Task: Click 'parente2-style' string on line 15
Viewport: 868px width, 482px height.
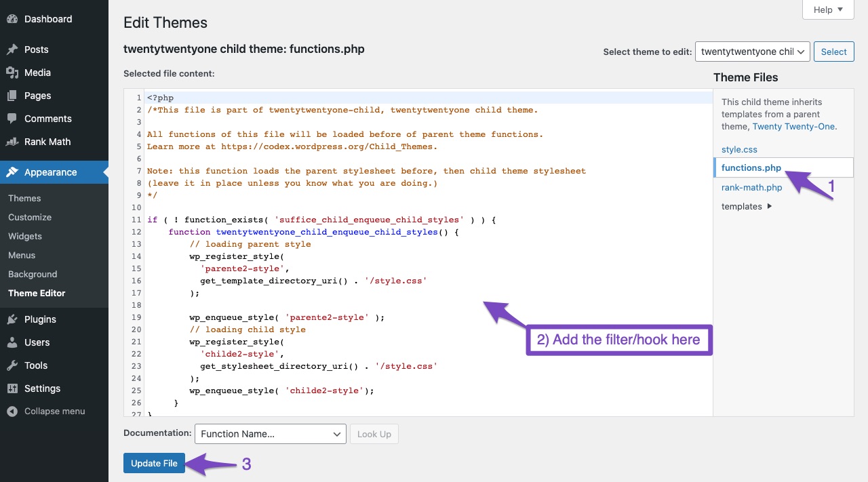Action: pyautogui.click(x=242, y=268)
